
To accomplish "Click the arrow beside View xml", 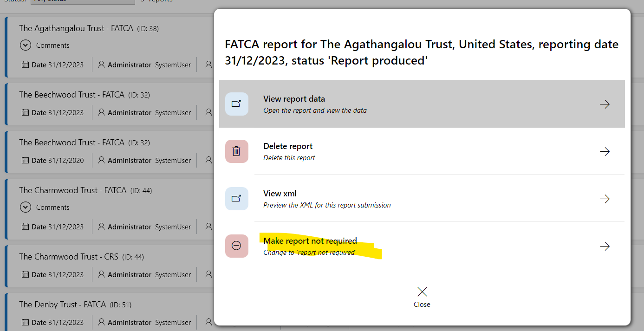I will 605,199.
